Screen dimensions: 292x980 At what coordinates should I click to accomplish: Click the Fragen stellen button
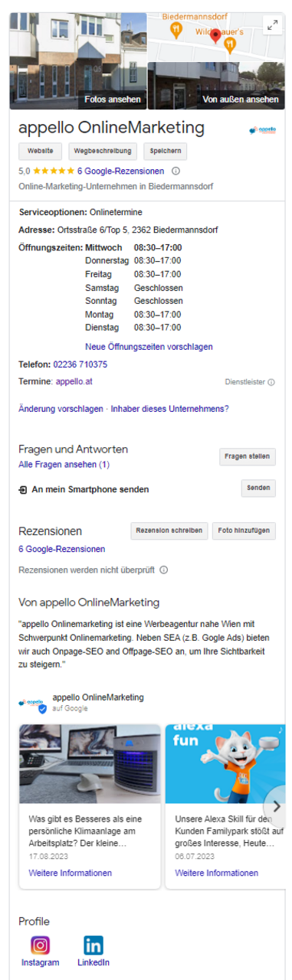tap(248, 456)
